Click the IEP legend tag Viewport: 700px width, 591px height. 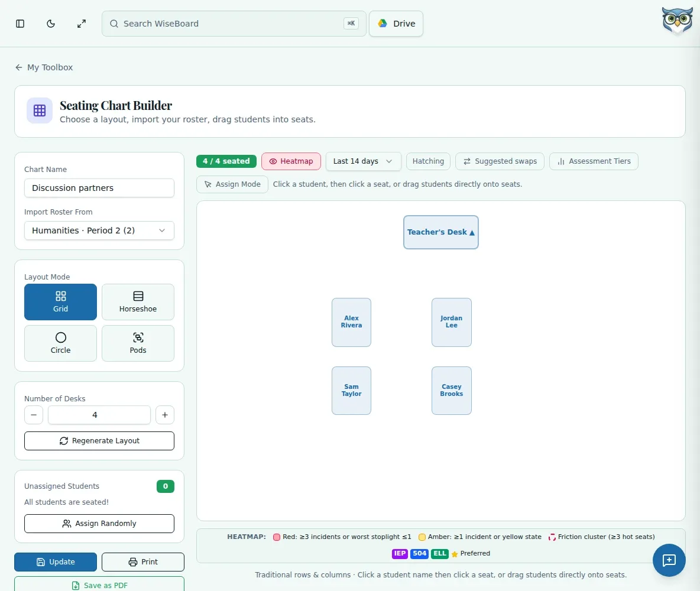pyautogui.click(x=400, y=554)
